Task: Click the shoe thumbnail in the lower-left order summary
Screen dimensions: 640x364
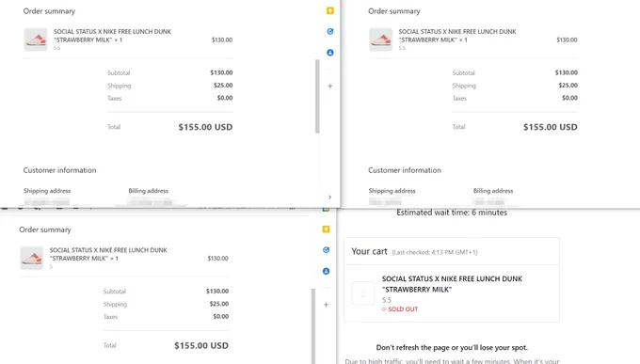Action: point(32,258)
